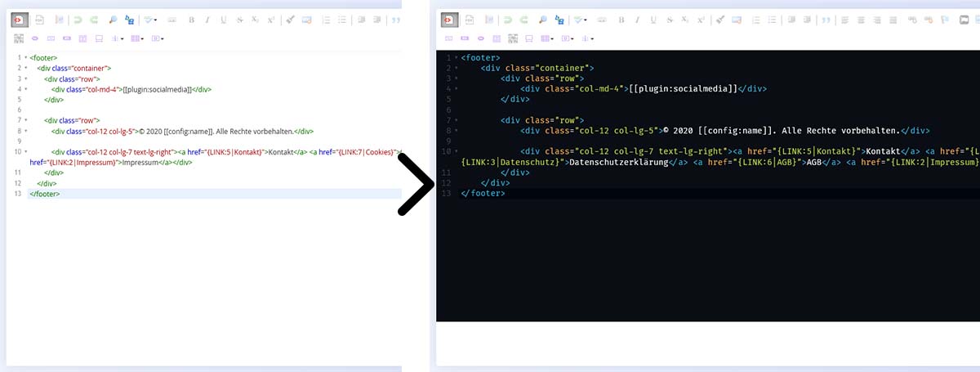Open Find and Replace in dark editor toolbar
Screen dimensions: 980x372
pos(559,19)
